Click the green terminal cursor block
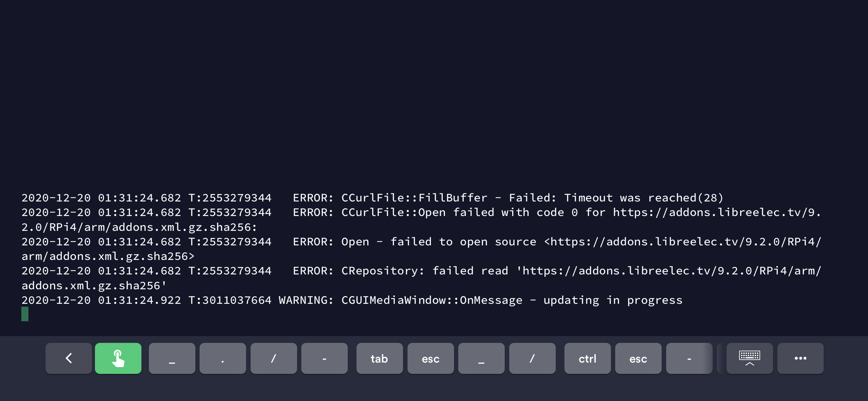868x401 pixels. coord(25,314)
